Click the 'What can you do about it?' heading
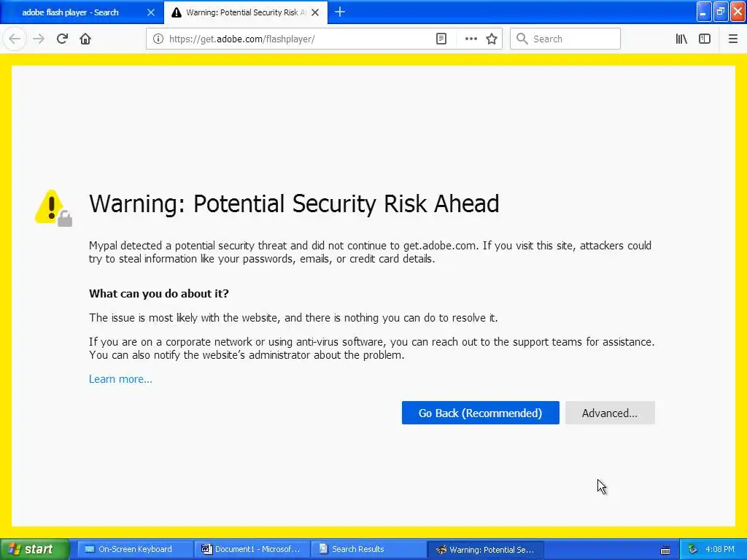The width and height of the screenshot is (747, 560). tap(158, 293)
